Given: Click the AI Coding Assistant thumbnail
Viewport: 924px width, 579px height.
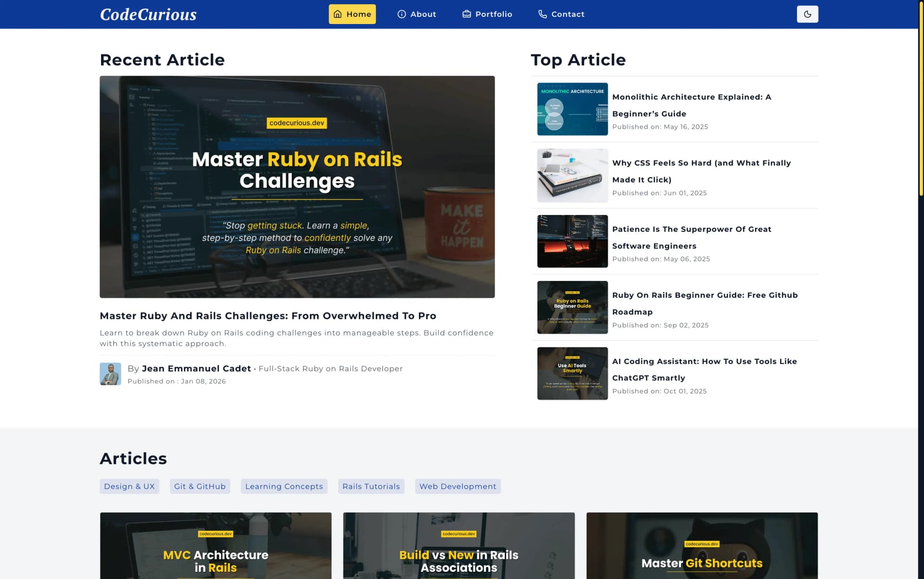Looking at the screenshot, I should (x=572, y=373).
